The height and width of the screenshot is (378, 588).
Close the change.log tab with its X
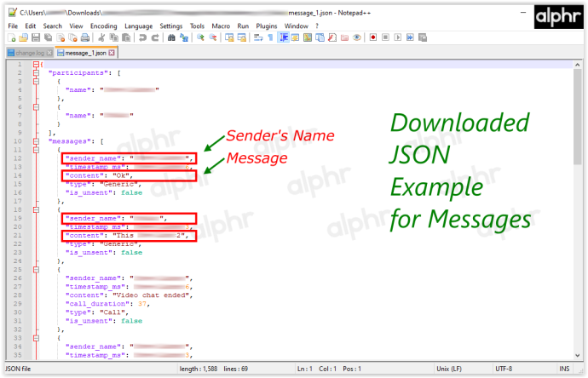pos(49,53)
